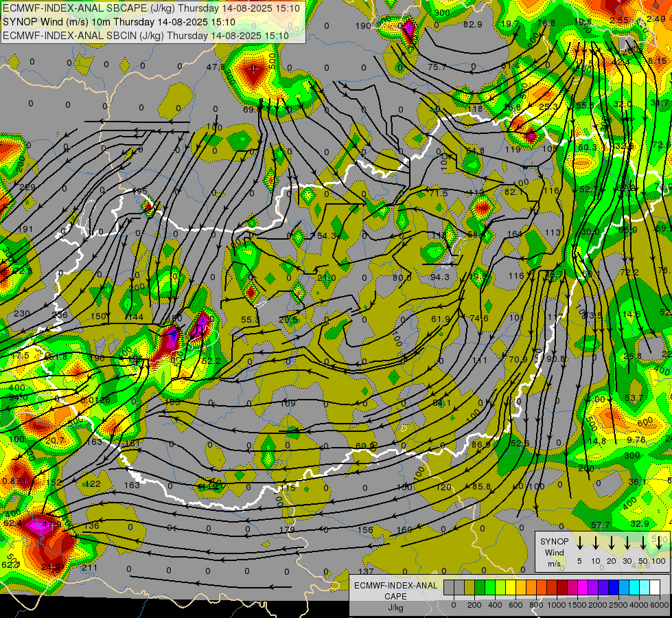Click the map value 109
Viewport: 672px width, 618px height.
(x=288, y=404)
